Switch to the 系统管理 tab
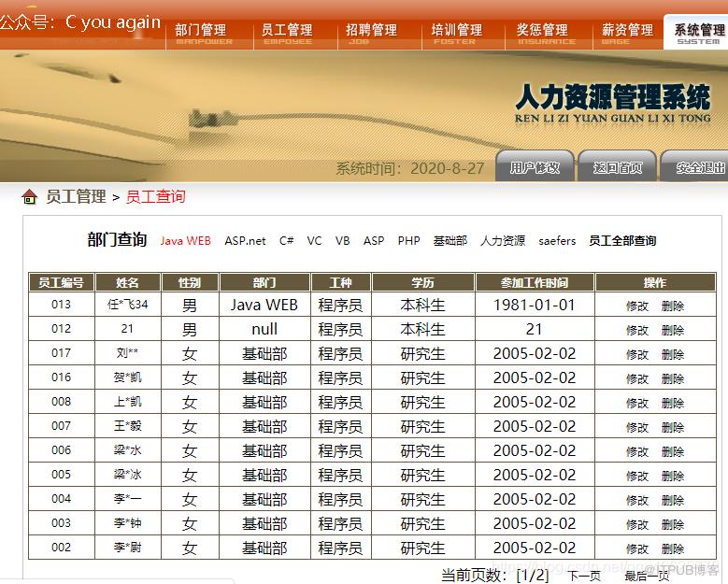The height and width of the screenshot is (584, 728). [x=698, y=33]
